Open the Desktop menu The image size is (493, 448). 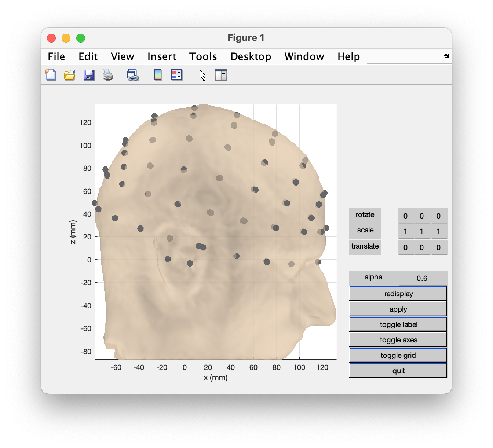coord(251,56)
